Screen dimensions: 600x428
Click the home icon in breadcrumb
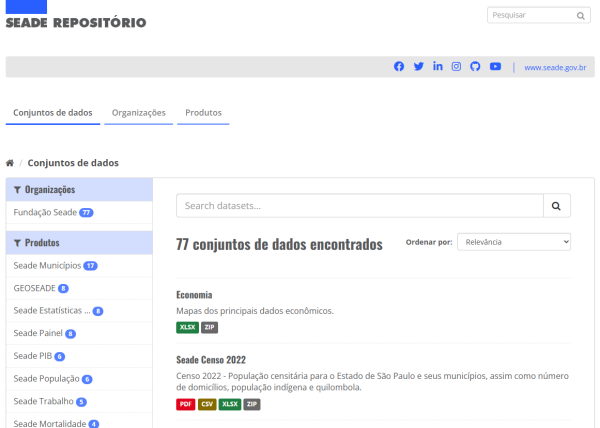coord(10,163)
